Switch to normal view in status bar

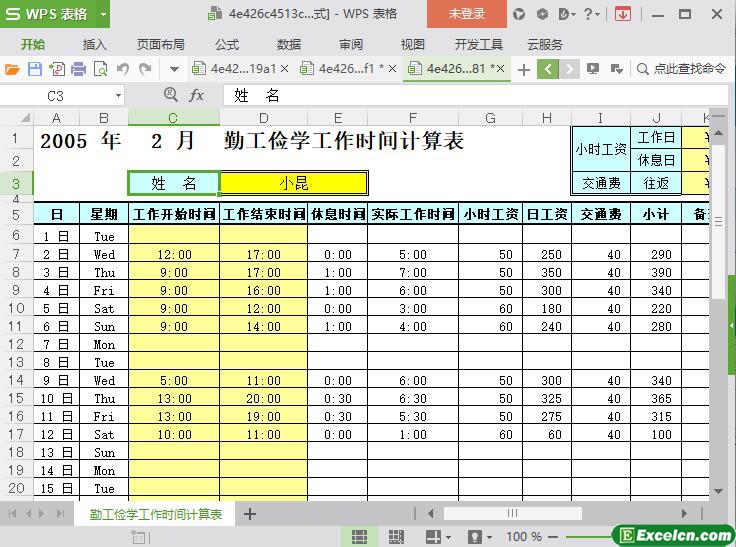pyautogui.click(x=360, y=536)
